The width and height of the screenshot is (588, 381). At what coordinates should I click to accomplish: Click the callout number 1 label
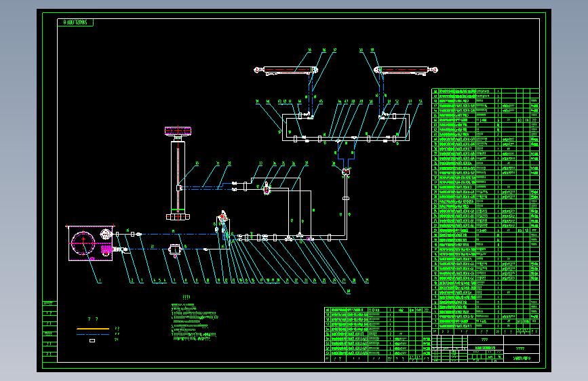tap(100, 281)
